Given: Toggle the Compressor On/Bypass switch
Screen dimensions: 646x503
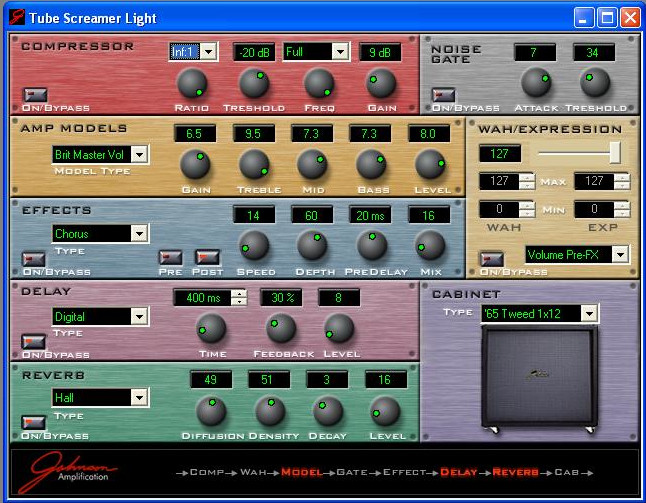Looking at the screenshot, I should click(x=35, y=95).
